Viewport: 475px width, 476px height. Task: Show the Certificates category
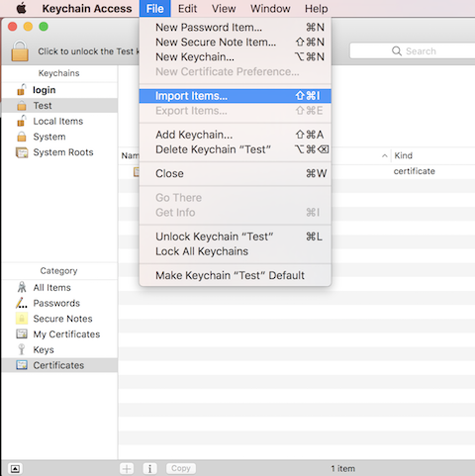[x=59, y=365]
